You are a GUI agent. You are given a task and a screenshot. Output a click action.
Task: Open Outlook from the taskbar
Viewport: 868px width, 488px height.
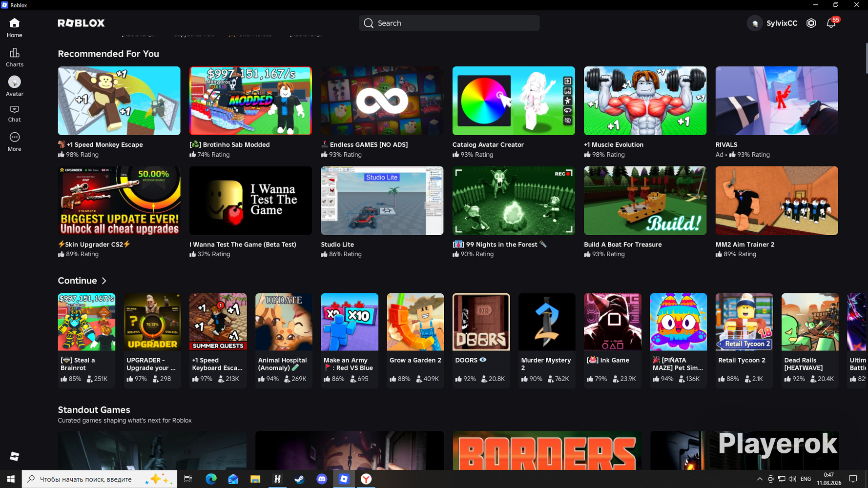pyautogui.click(x=233, y=479)
